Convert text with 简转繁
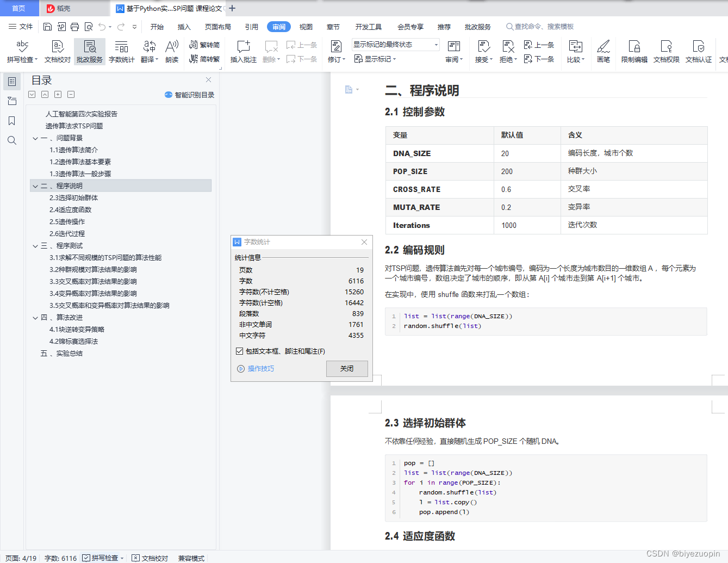This screenshot has width=728, height=563. 204,59
